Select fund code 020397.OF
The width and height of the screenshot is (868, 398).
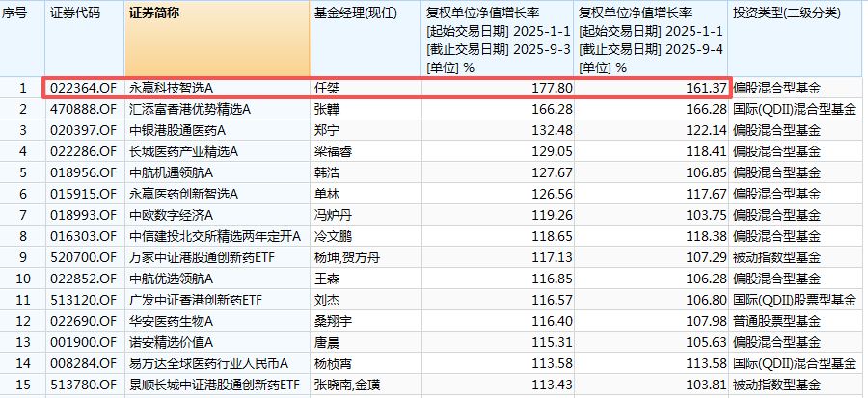[84, 130]
